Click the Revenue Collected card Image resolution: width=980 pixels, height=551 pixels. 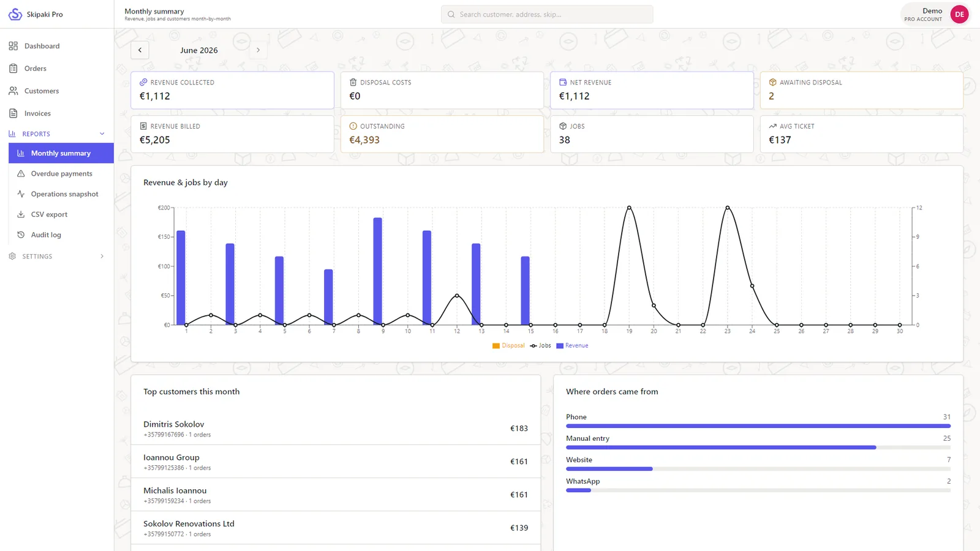coord(232,91)
